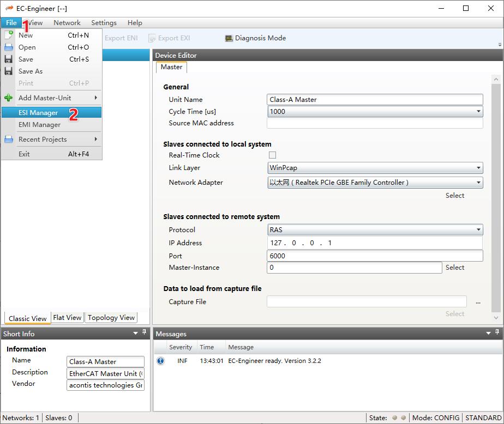Expand the Protocol RAS dropdown
The height and width of the screenshot is (424, 504).
click(478, 230)
